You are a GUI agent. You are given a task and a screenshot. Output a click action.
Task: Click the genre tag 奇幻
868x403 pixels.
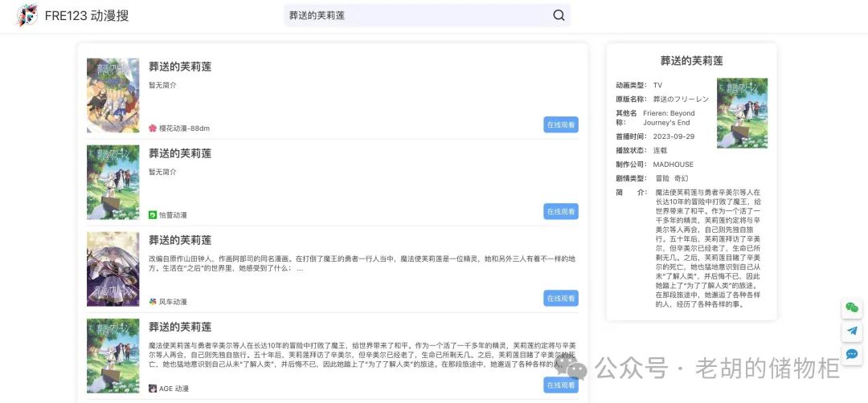click(x=681, y=178)
